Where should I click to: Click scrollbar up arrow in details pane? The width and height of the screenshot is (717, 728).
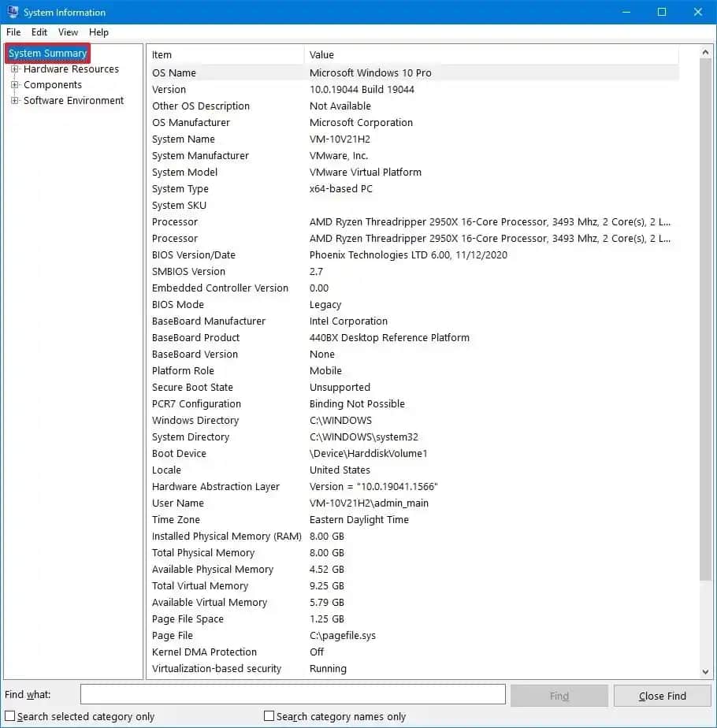coord(705,52)
